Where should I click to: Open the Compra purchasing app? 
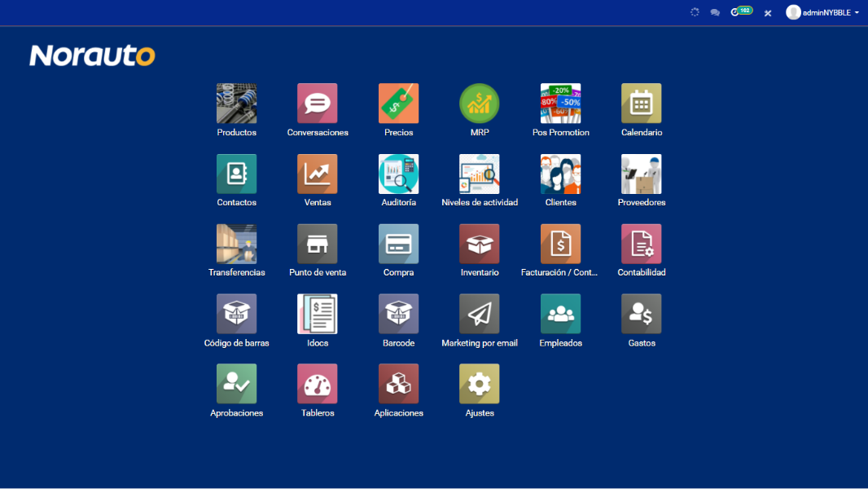tap(398, 244)
